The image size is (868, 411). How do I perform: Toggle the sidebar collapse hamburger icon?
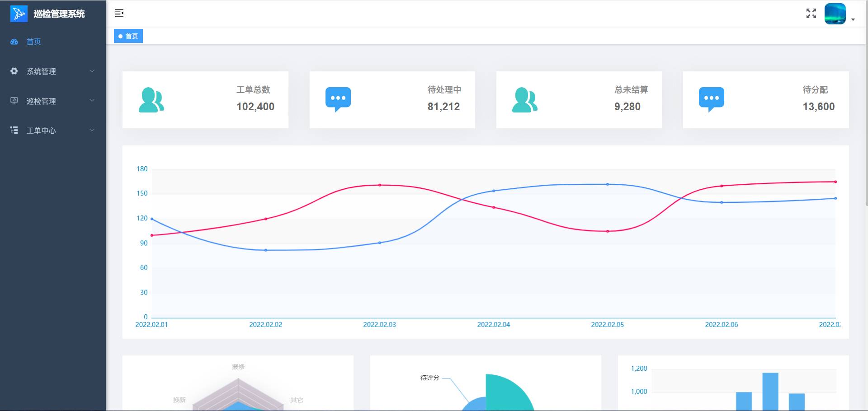[119, 13]
